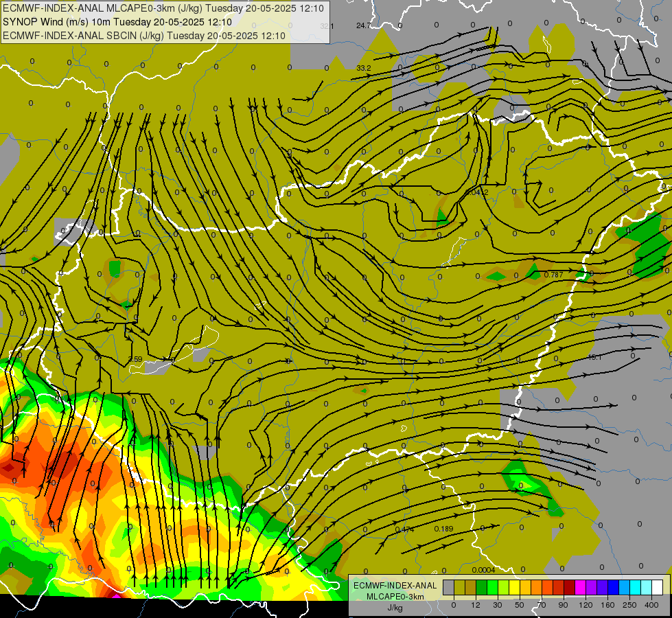Click the ECMWF-INDEX-ANAL MLCAPE0-3km title line
Viewport: 672px width, 618px height.
coord(163,8)
